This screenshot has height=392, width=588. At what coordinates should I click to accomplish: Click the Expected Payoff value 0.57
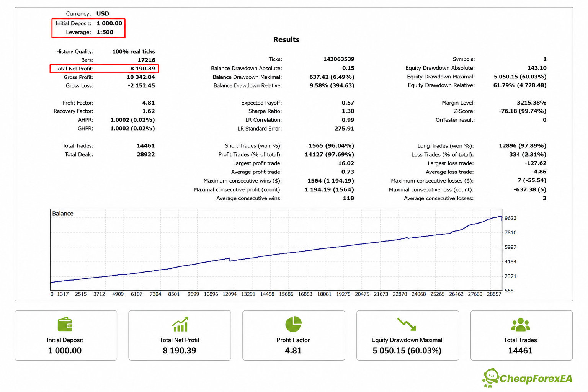(x=348, y=103)
